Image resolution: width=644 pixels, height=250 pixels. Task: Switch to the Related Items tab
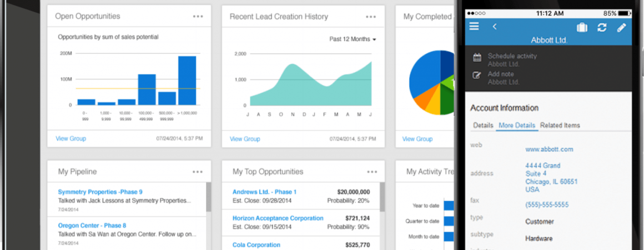pyautogui.click(x=560, y=126)
